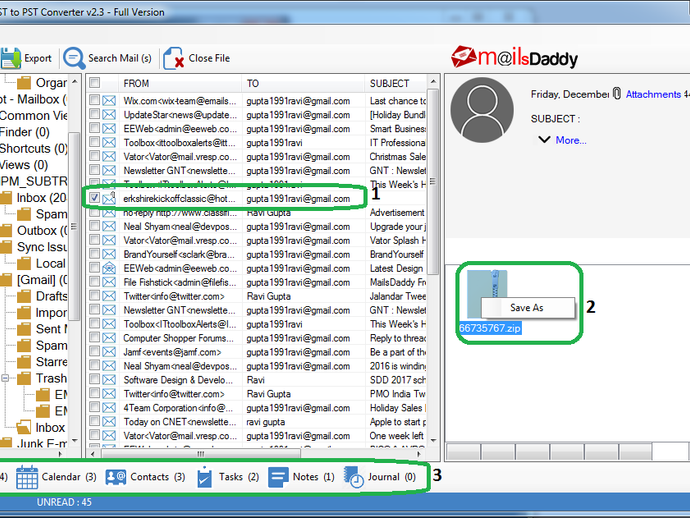Click the sender avatar picture
The width and height of the screenshot is (690, 518).
[482, 110]
